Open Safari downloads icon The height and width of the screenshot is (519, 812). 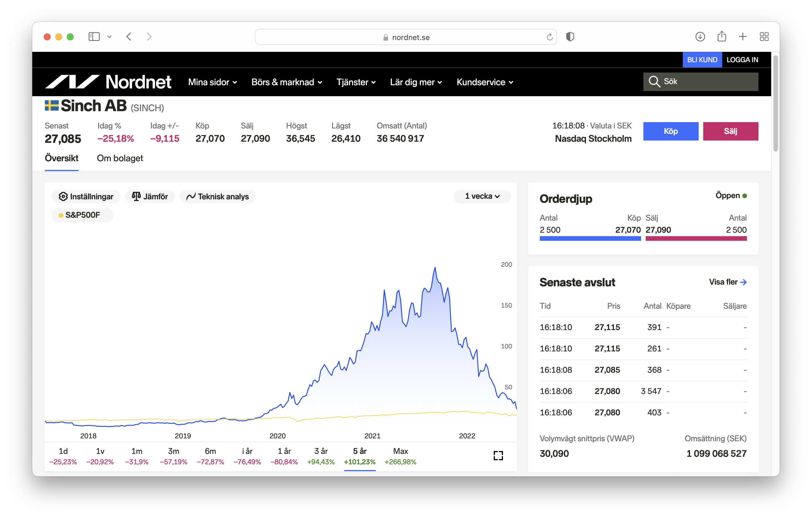click(700, 37)
